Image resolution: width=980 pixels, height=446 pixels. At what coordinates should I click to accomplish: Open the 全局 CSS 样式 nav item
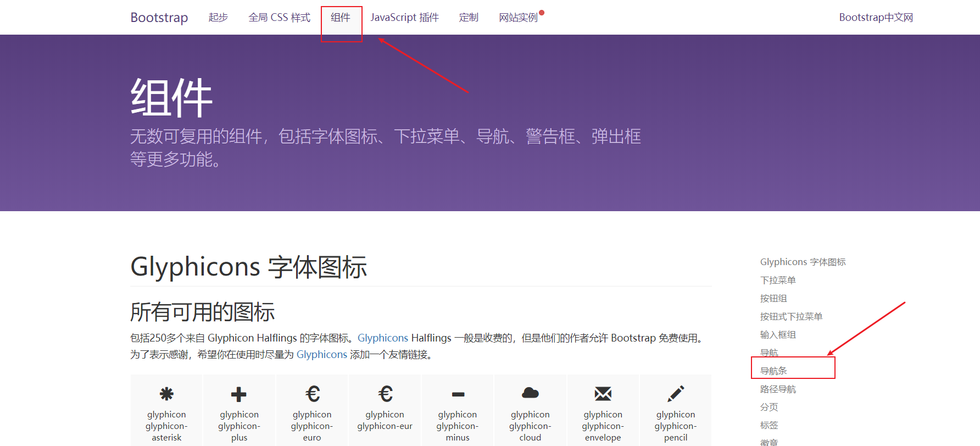tap(279, 18)
